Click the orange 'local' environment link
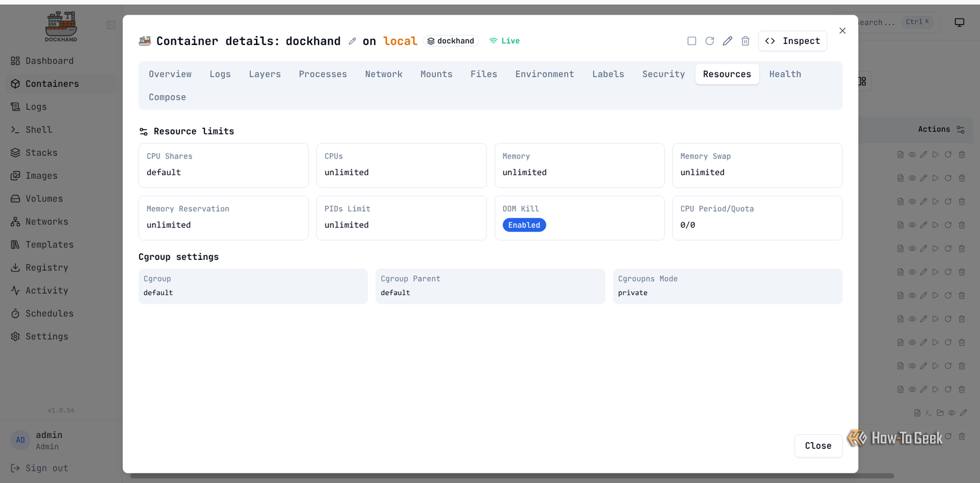 (x=400, y=41)
